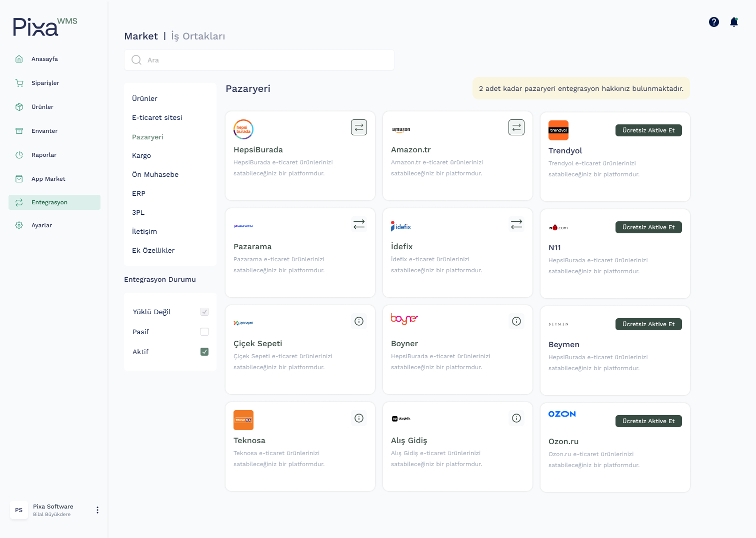Screen dimensions: 756x538
Task: Click the Teknosa orange logo
Action: (x=243, y=420)
